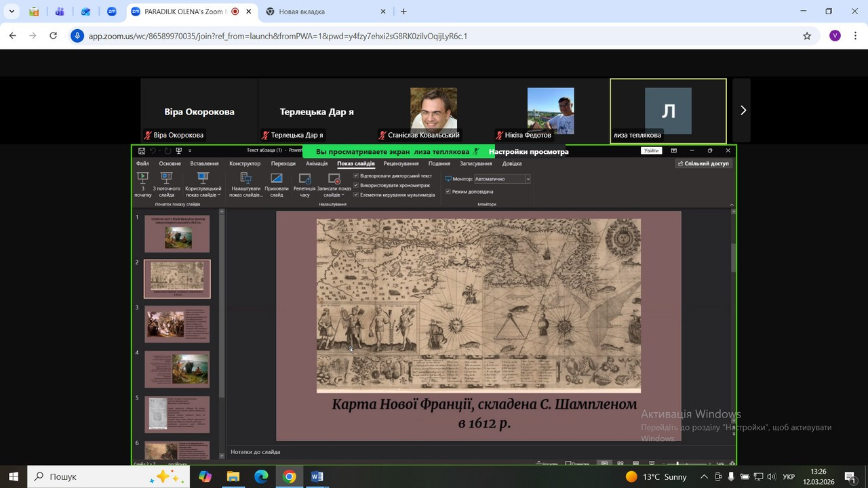Show next participants with right chevron arrow
Image resolution: width=868 pixels, height=488 pixels.
click(x=743, y=110)
